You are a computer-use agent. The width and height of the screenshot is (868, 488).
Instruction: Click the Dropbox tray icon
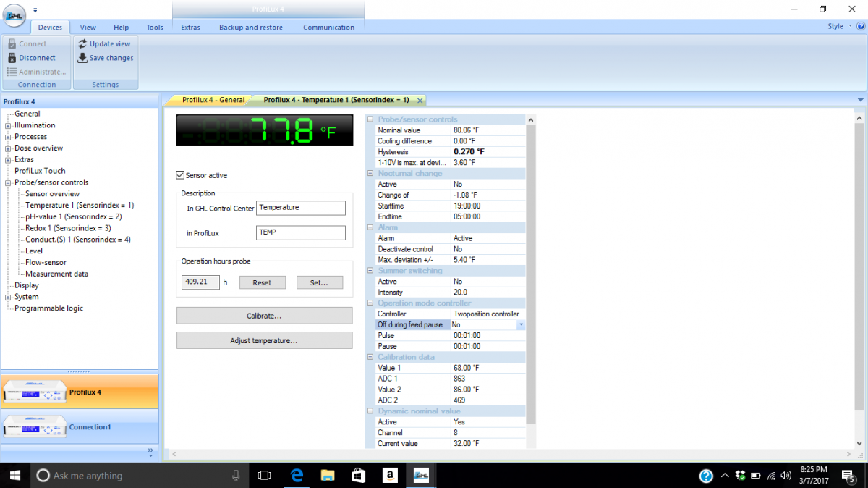coord(740,476)
